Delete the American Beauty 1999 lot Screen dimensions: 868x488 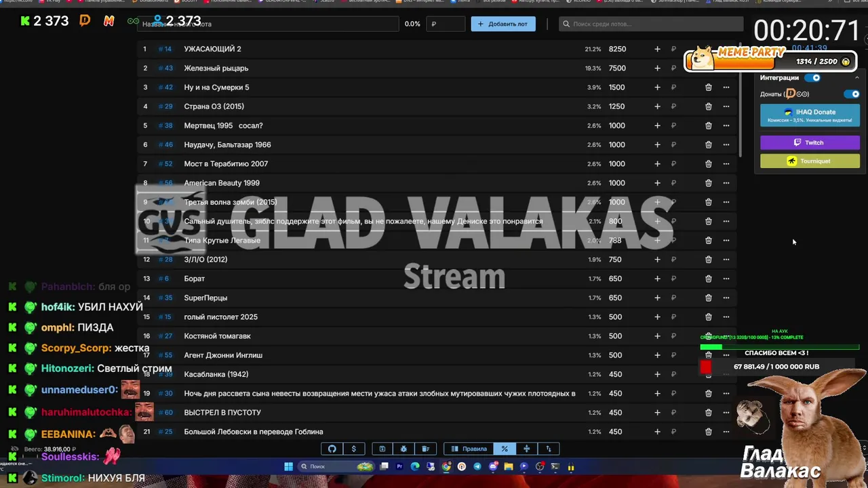[x=708, y=183]
